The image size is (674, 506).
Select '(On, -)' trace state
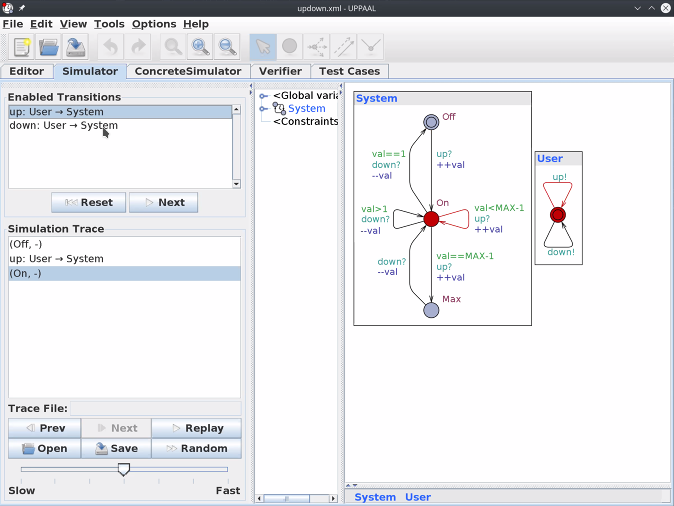tap(124, 273)
